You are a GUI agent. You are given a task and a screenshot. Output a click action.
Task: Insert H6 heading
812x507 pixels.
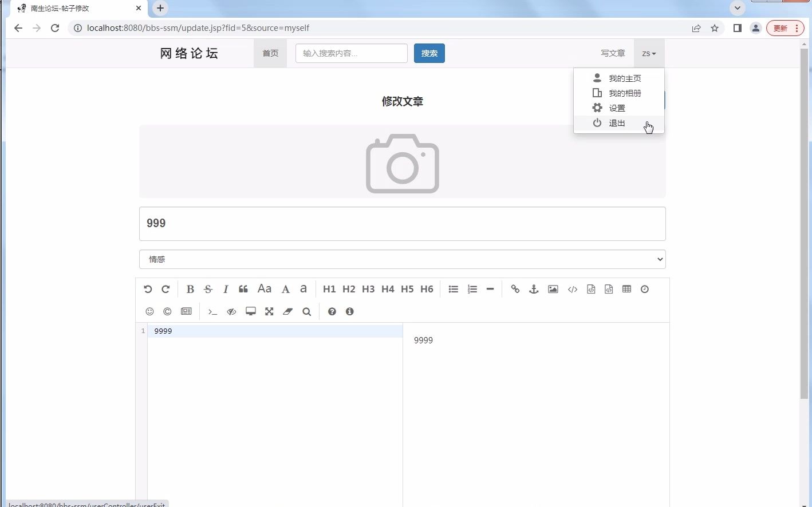point(427,290)
